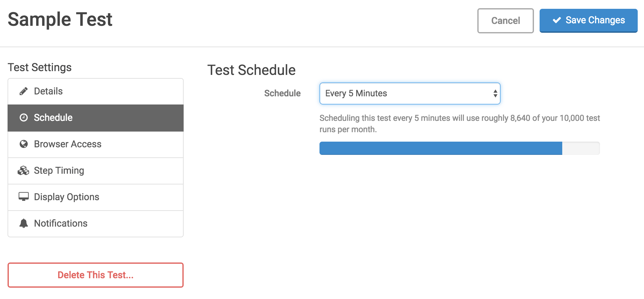
Task: Click the Cancel button
Action: click(505, 20)
